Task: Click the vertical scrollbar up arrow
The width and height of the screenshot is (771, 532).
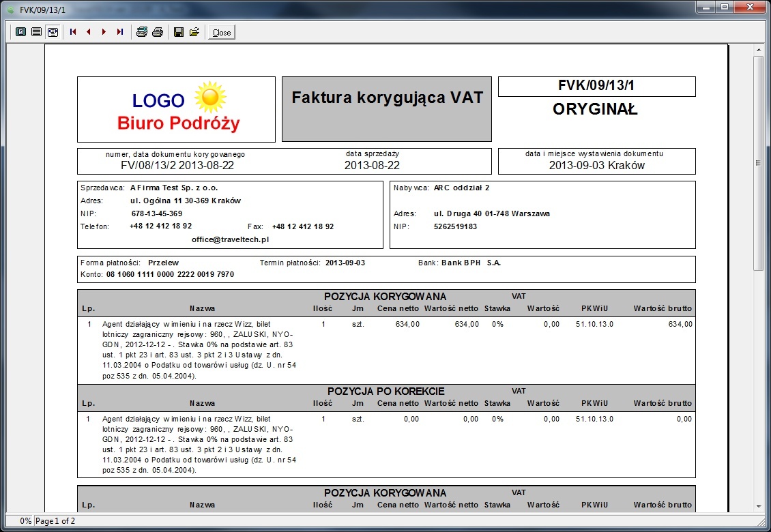Action: [x=759, y=50]
